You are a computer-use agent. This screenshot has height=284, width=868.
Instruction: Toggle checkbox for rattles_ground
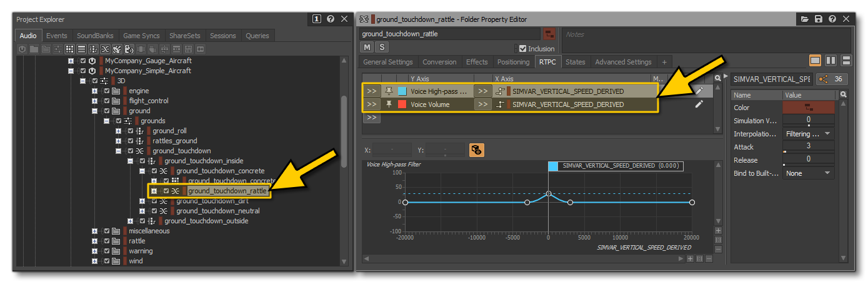[x=130, y=141]
